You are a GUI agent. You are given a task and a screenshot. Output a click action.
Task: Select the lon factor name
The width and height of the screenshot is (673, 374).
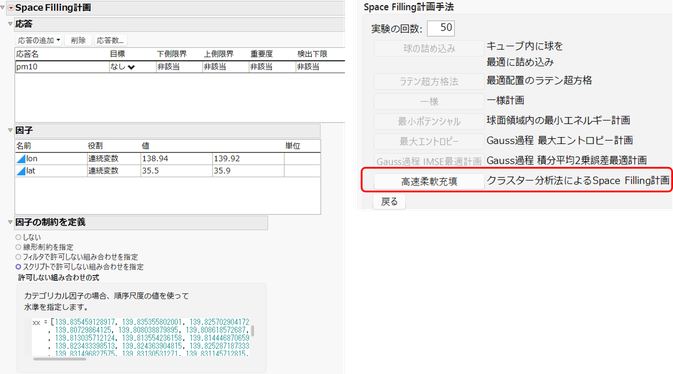[32, 159]
